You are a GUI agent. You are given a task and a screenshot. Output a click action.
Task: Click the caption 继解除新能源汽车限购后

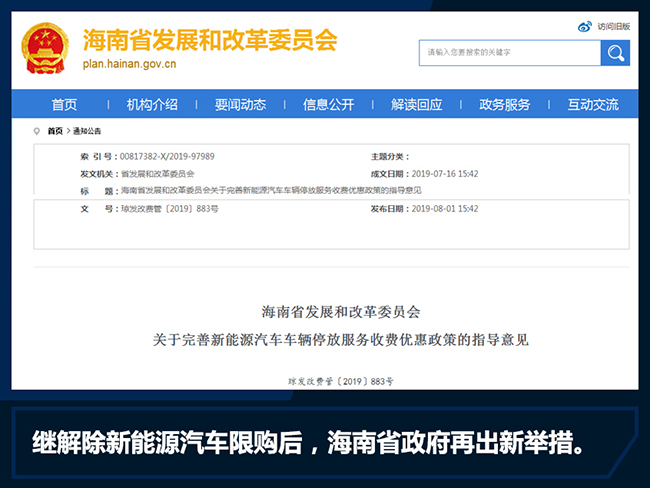pos(167,442)
